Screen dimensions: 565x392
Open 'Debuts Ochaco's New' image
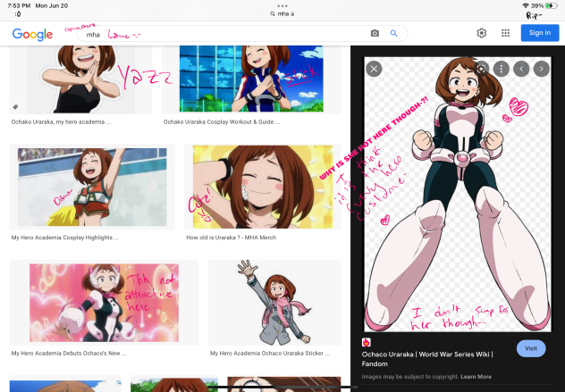tap(104, 303)
